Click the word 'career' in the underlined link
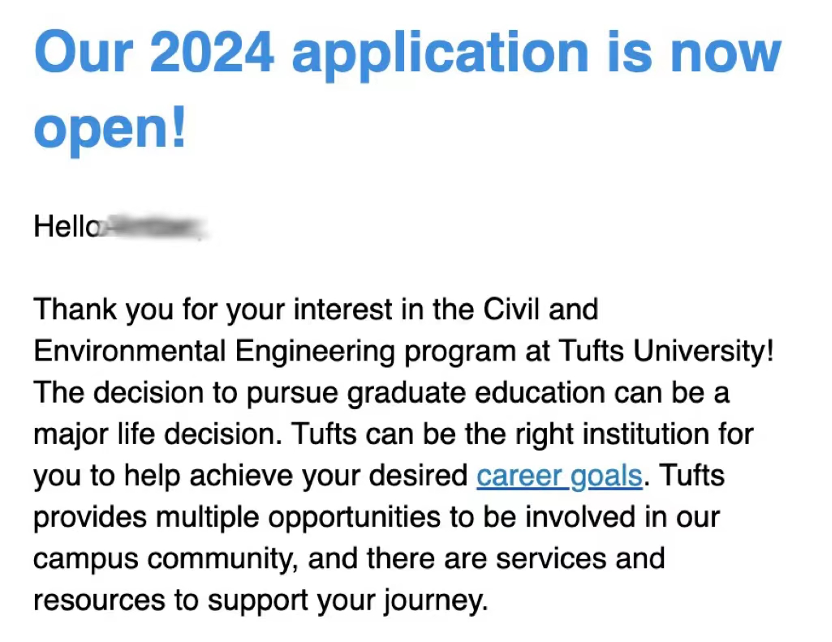The image size is (832, 642). [519, 475]
